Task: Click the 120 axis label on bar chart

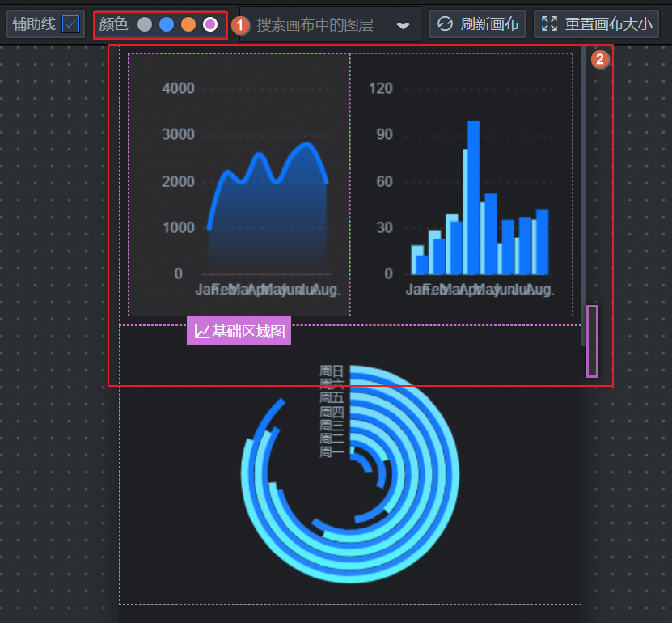Action: (381, 88)
